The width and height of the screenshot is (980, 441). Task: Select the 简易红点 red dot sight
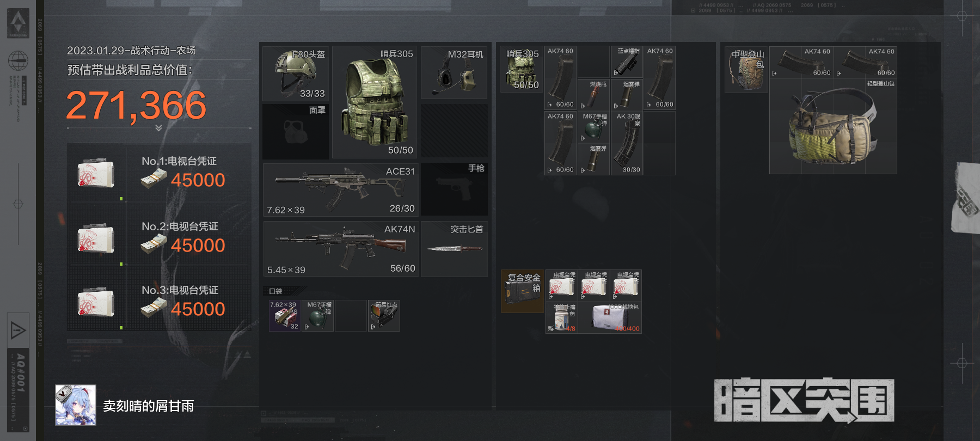[x=384, y=316]
